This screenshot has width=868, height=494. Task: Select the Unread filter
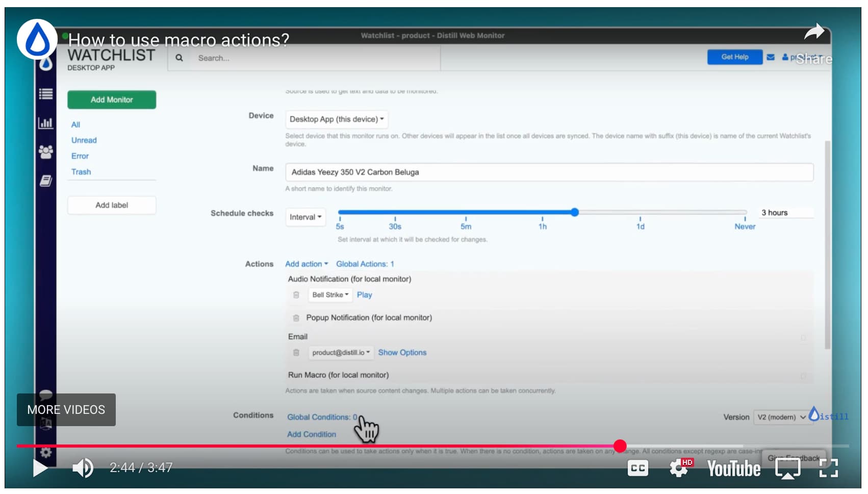tap(84, 140)
